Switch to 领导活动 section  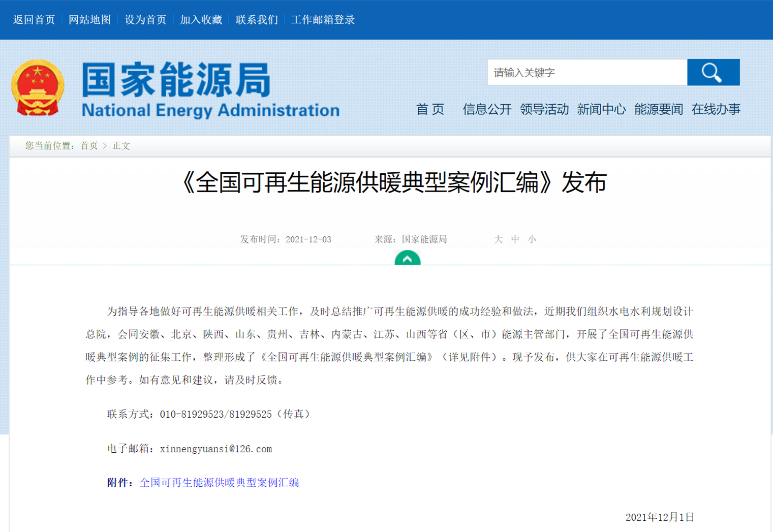(544, 109)
